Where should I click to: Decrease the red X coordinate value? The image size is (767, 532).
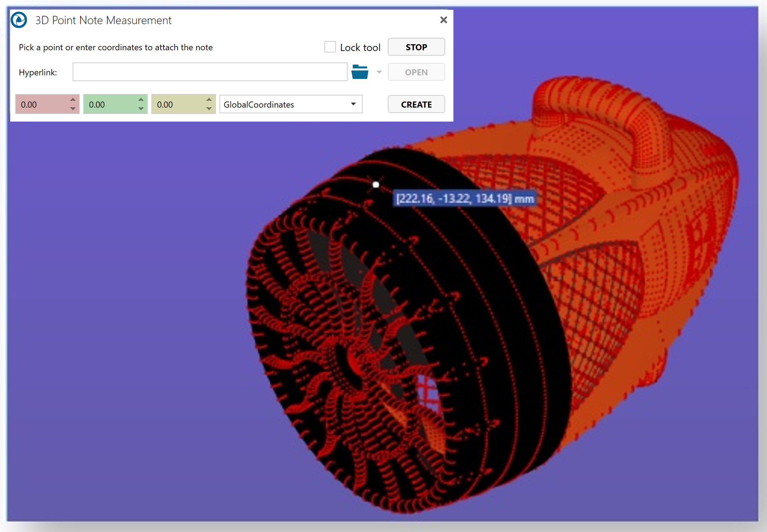tap(73, 109)
